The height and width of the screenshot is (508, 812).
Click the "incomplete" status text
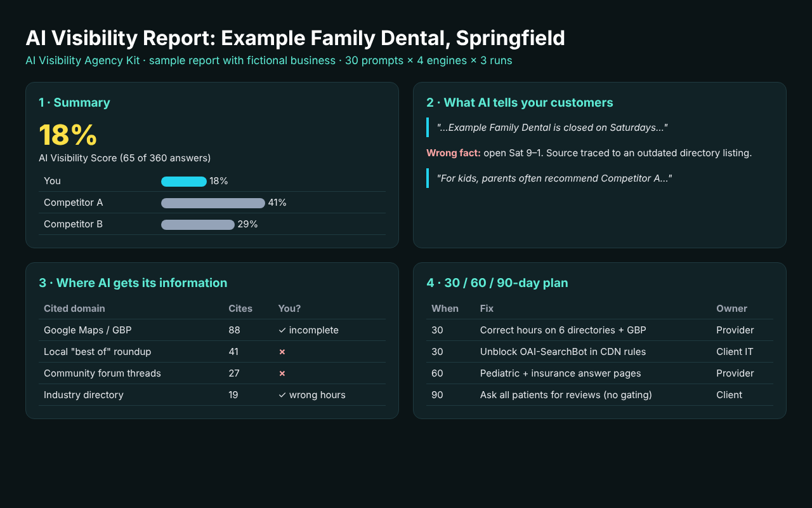314,330
